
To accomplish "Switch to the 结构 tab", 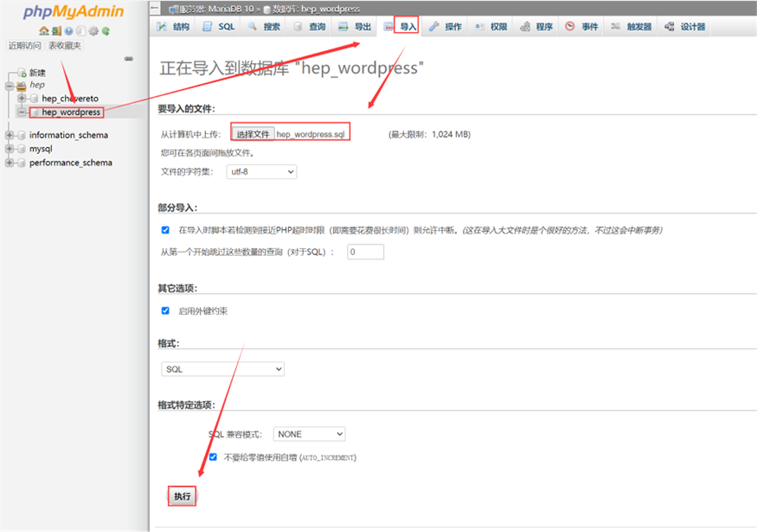I will (x=173, y=26).
